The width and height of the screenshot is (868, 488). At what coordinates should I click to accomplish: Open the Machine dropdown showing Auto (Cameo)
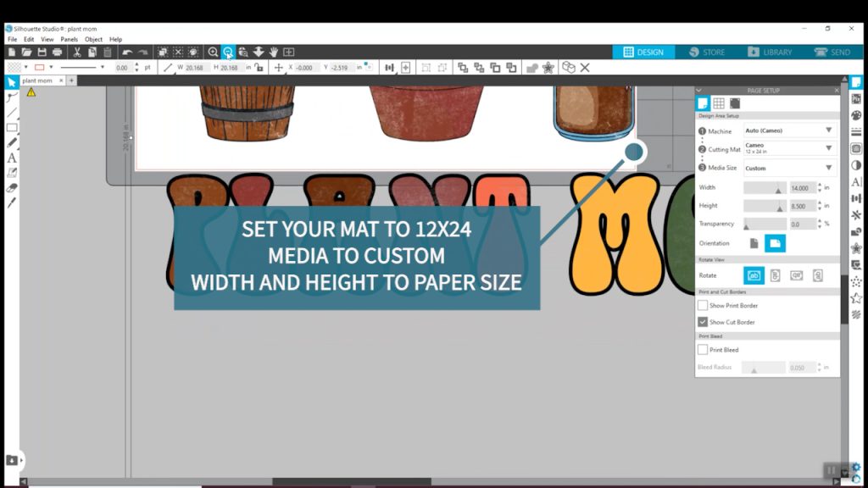(789, 130)
